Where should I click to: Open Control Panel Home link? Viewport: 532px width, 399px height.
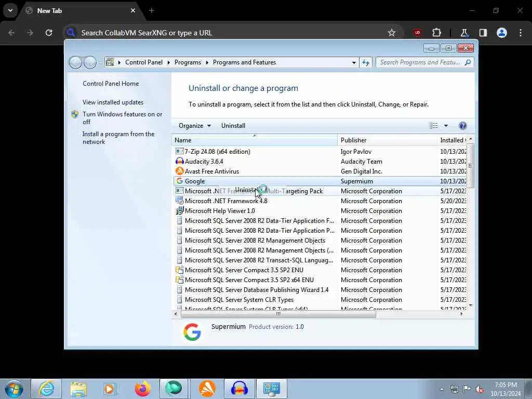111,84
